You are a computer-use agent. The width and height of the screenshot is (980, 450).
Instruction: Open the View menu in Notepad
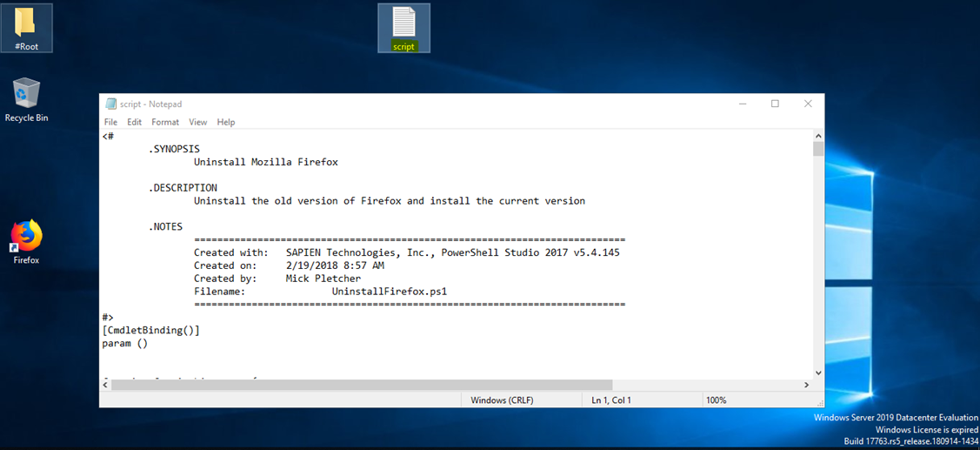click(198, 122)
